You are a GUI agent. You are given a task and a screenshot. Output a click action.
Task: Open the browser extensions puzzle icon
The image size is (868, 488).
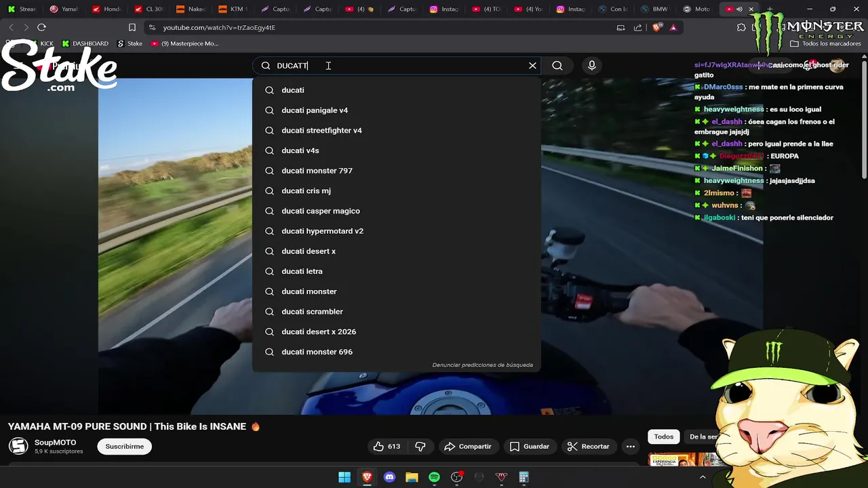click(741, 27)
